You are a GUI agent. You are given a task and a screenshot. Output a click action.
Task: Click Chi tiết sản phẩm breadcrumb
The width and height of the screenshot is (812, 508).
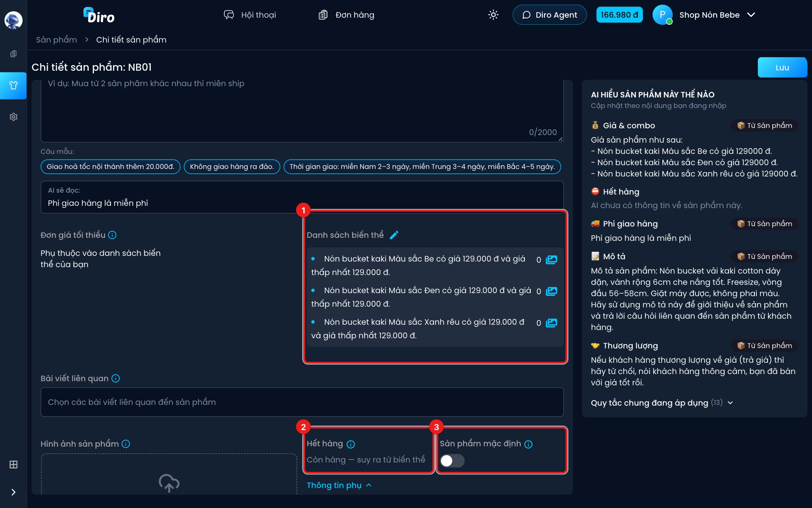click(x=131, y=40)
